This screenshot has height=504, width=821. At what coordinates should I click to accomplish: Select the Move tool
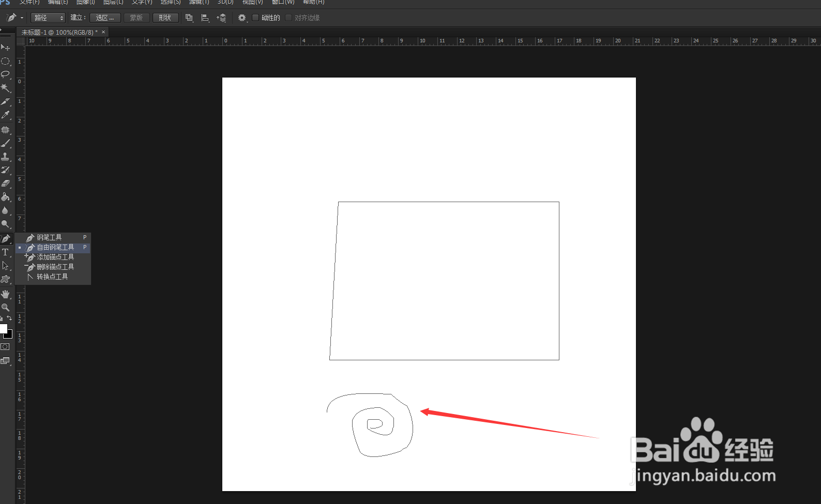[x=5, y=48]
